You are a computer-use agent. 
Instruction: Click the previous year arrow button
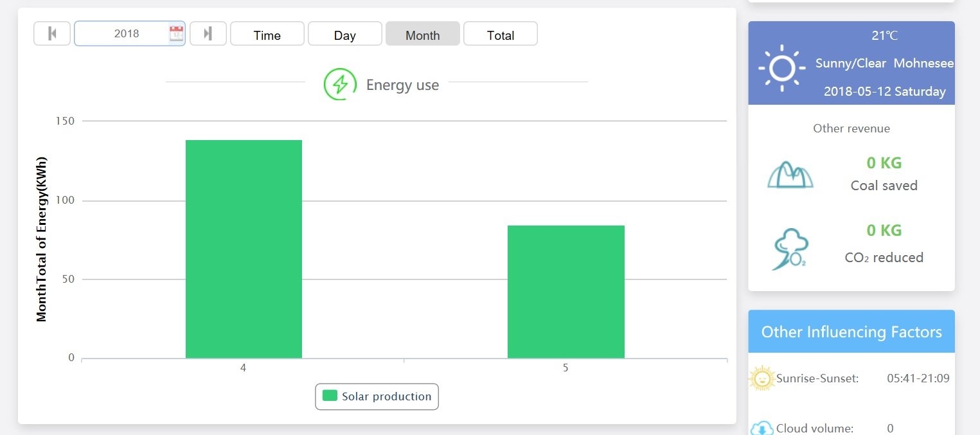[x=52, y=34]
